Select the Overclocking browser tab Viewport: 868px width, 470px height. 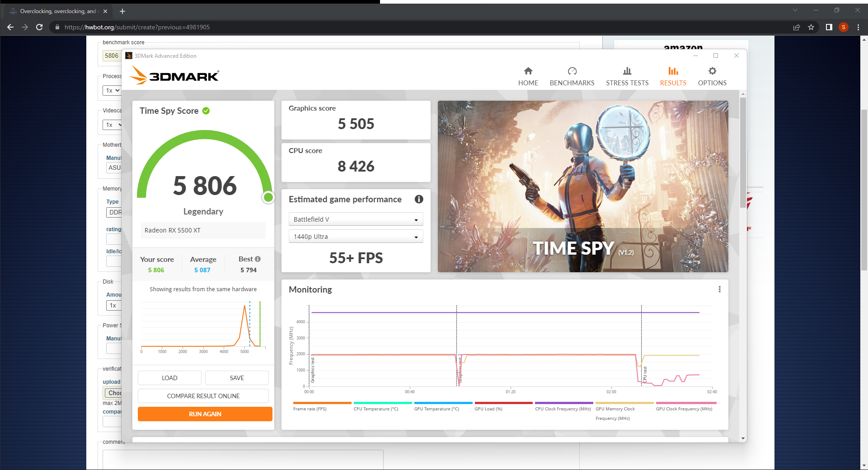click(57, 11)
